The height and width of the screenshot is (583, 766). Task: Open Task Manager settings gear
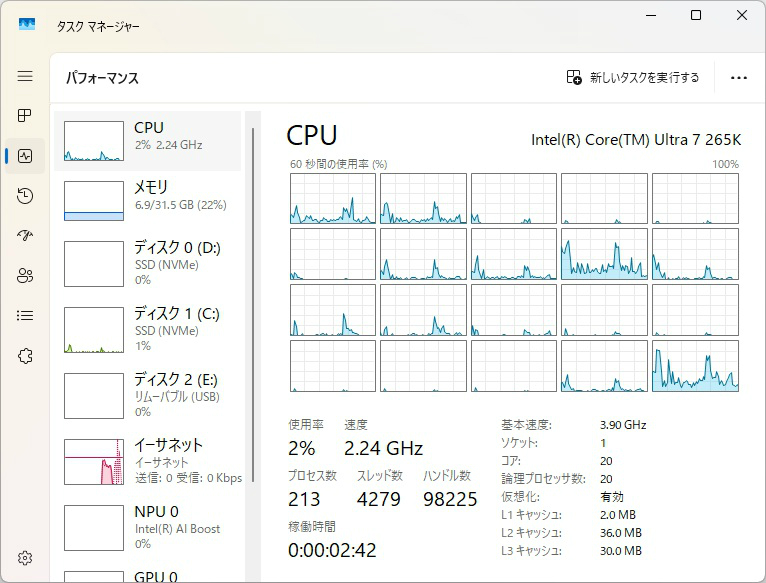coord(25,558)
